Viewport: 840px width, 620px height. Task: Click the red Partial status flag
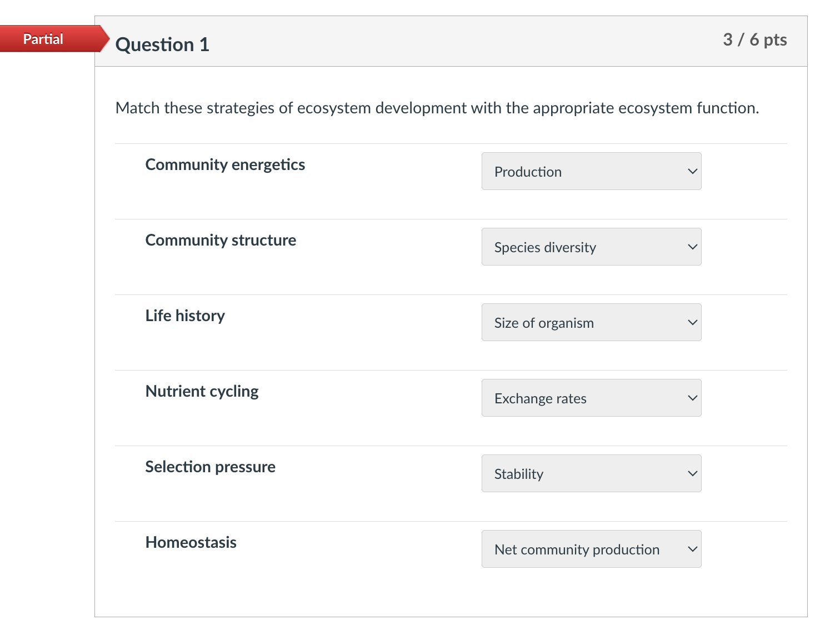click(x=43, y=39)
